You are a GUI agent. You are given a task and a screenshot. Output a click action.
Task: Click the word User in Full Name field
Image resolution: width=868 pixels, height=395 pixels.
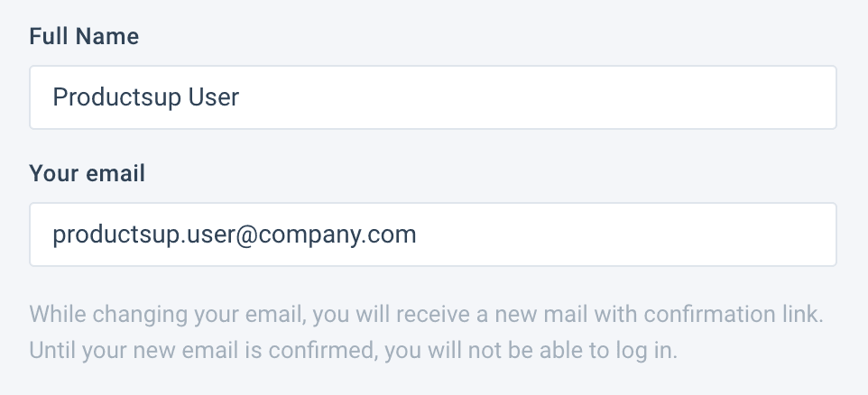click(x=213, y=96)
